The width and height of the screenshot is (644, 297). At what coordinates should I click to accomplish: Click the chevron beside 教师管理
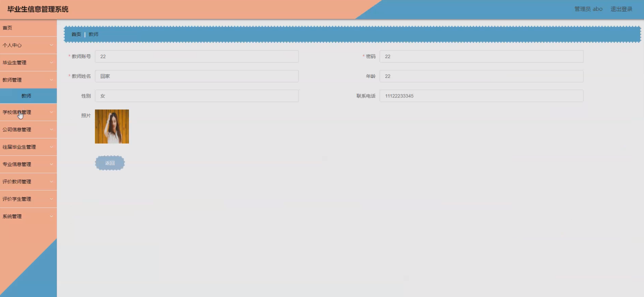[51, 80]
